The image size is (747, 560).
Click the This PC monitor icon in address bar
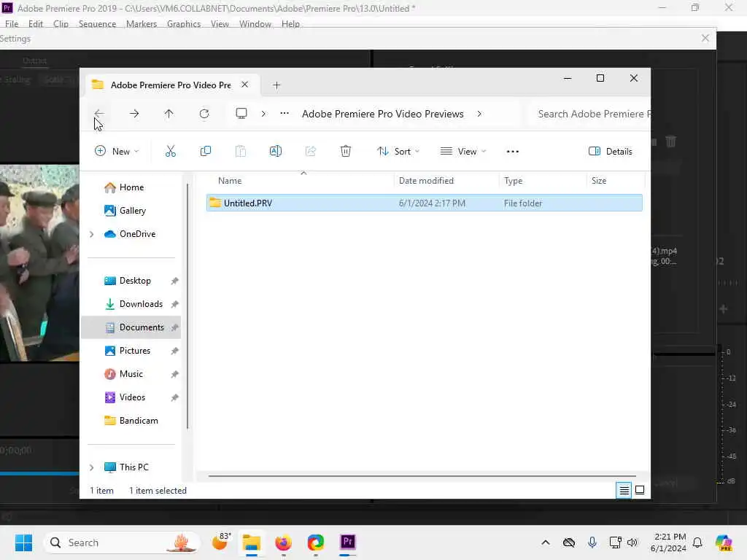pyautogui.click(x=241, y=113)
